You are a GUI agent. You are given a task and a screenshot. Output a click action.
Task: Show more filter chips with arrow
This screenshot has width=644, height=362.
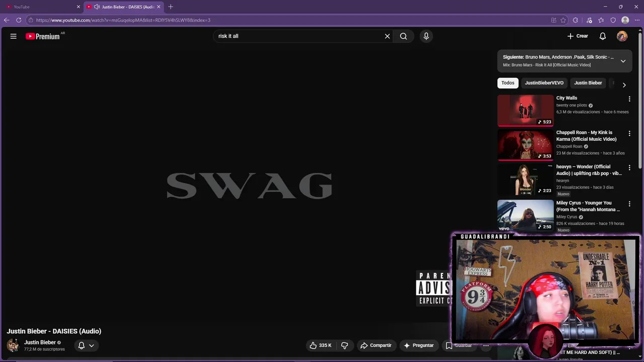(x=624, y=85)
